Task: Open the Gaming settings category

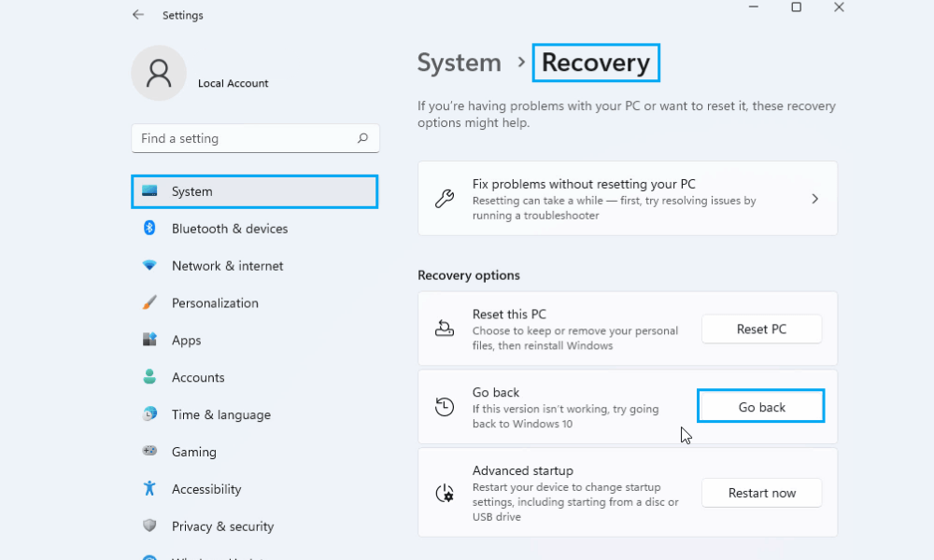Action: (x=193, y=452)
